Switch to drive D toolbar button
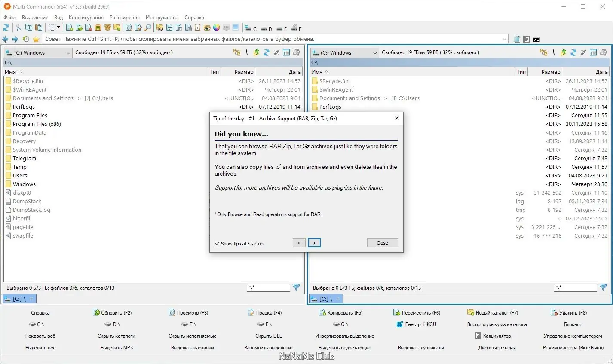 [x=267, y=29]
